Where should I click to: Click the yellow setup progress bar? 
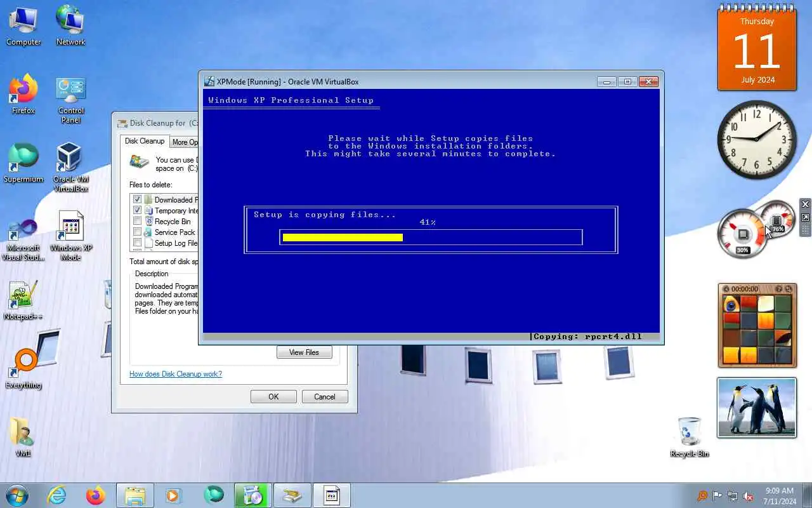click(x=343, y=237)
